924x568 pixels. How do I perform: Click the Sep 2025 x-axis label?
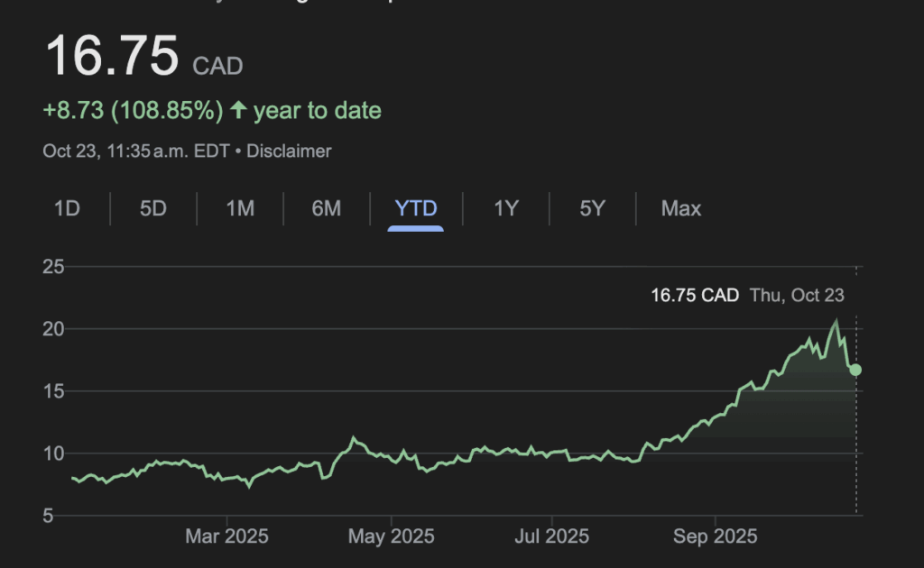coord(717,537)
